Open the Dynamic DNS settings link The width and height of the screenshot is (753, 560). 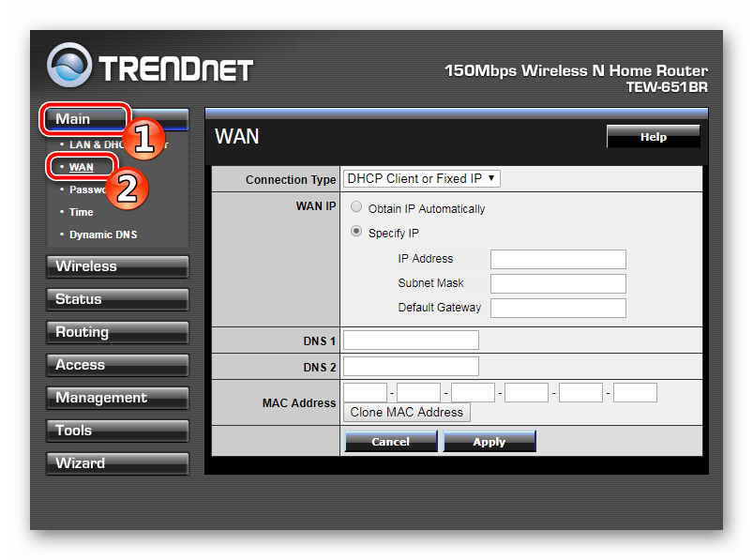click(x=103, y=235)
